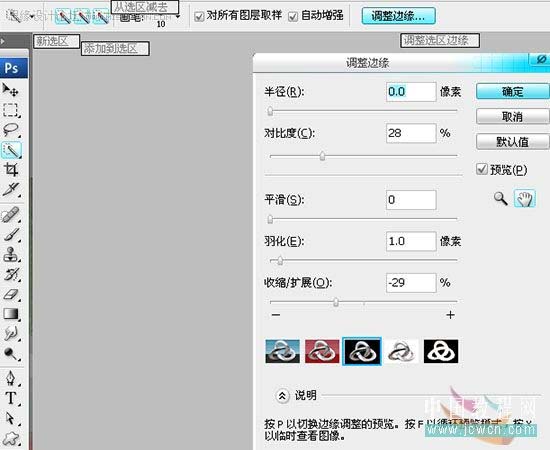Screen dimensions: 550x450
Task: Select the Clone Stamp tool
Action: point(11,254)
